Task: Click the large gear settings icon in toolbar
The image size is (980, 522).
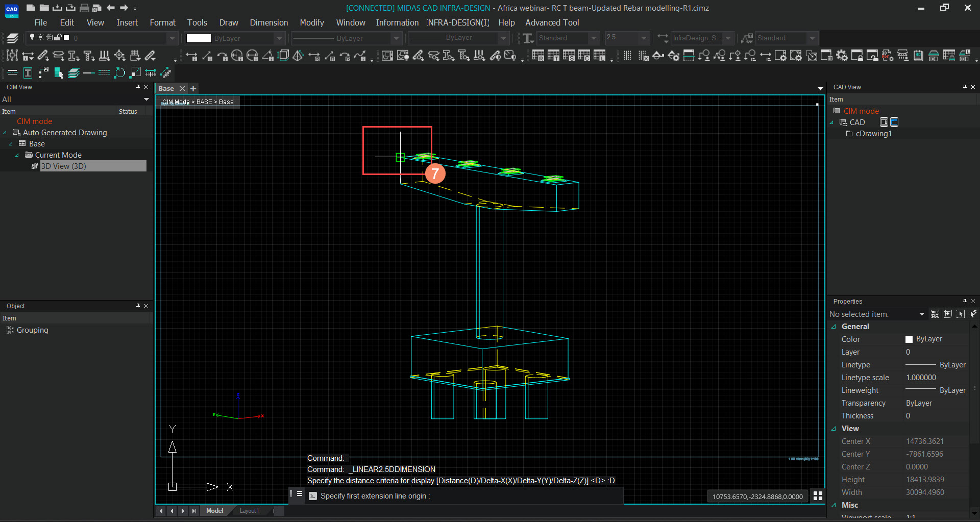Action: click(842, 56)
